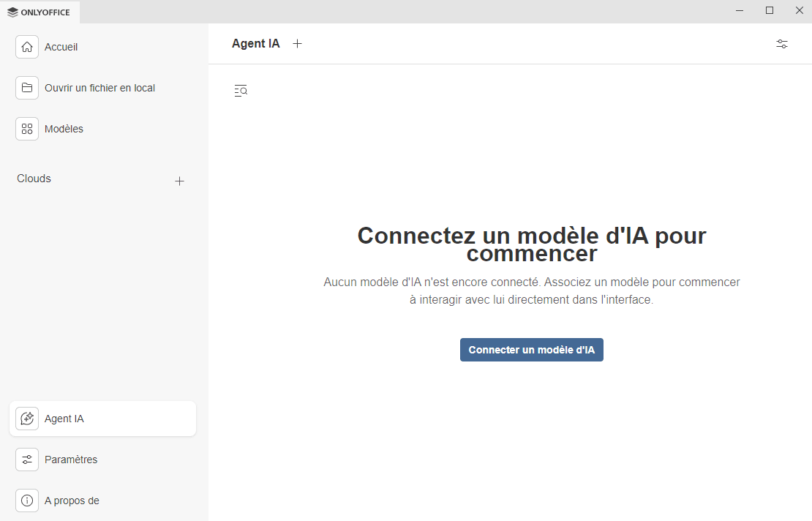Click the Accueil home icon
Image resolution: width=812 pixels, height=521 pixels.
(27, 47)
